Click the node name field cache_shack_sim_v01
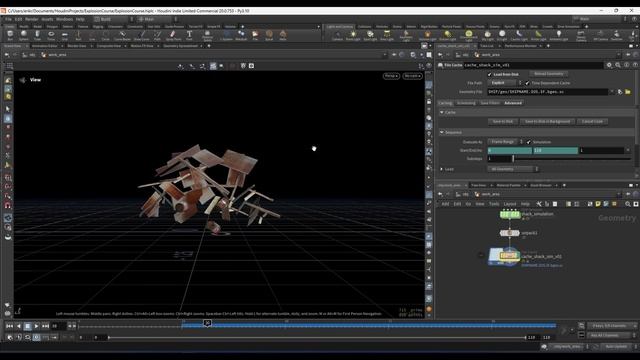 533,65
